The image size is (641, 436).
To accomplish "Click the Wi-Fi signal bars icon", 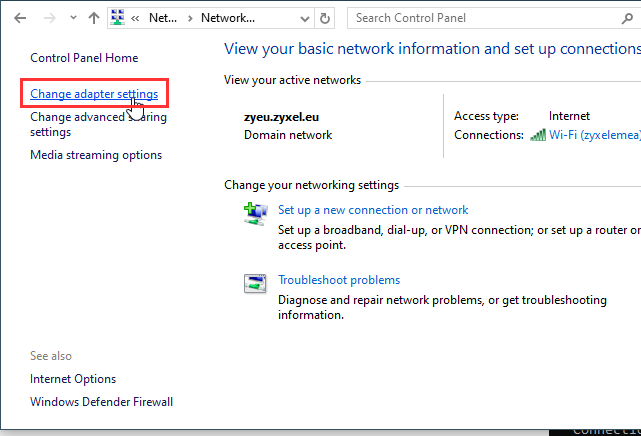I will click(x=538, y=135).
